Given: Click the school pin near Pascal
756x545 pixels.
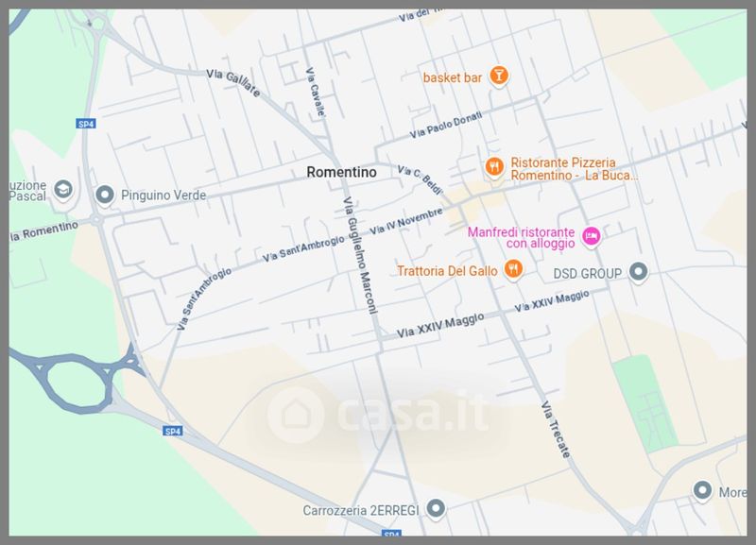Looking at the screenshot, I should pyautogui.click(x=63, y=189).
